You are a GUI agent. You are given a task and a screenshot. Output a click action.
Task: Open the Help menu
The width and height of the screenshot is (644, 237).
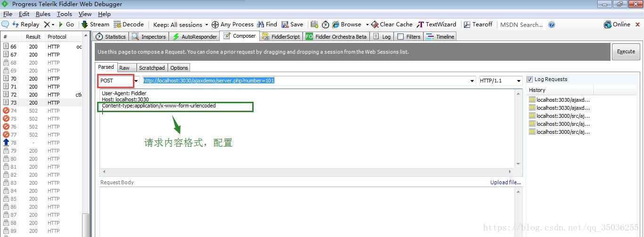pos(104,14)
